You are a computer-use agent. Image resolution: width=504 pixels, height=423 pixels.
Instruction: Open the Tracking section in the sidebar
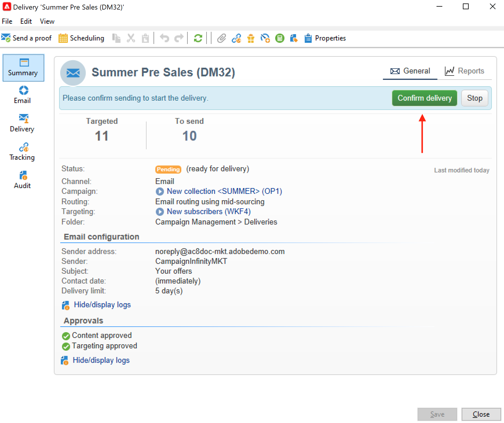(x=22, y=152)
